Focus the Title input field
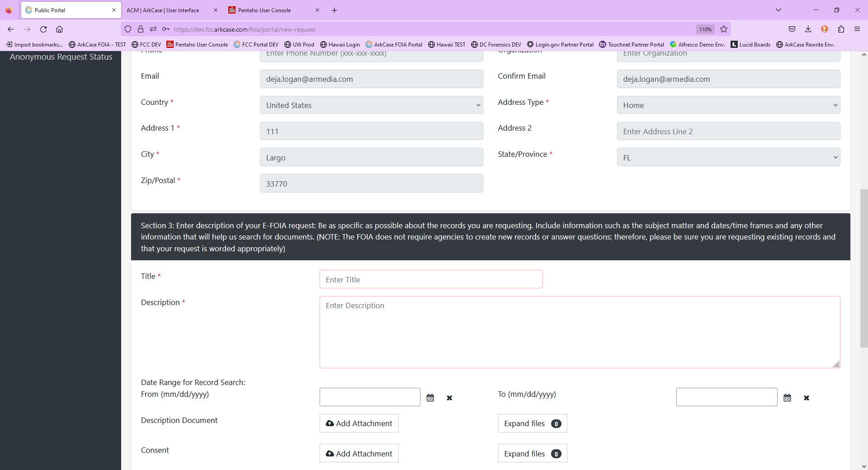The height and width of the screenshot is (470, 868). [431, 279]
